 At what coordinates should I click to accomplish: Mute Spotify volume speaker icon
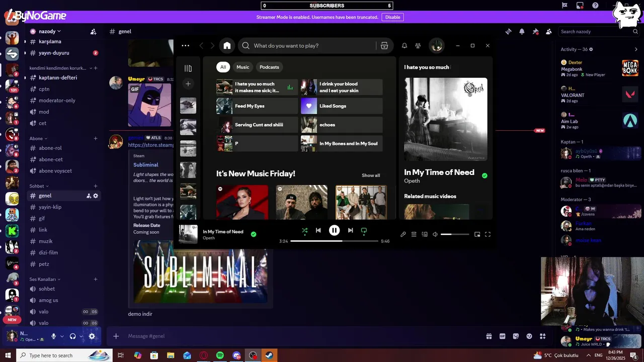(435, 234)
